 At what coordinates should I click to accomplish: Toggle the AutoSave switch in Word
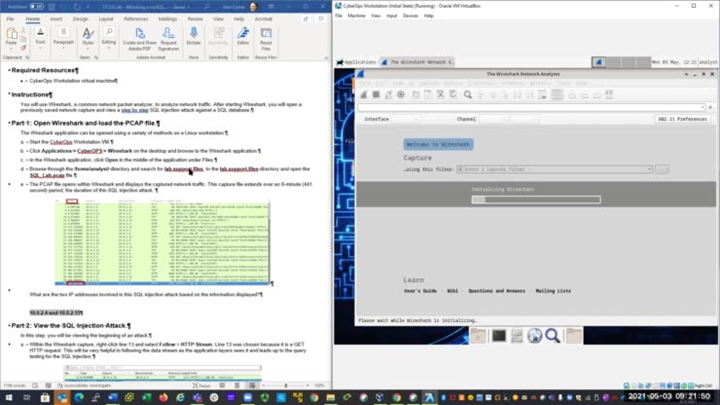(x=36, y=7)
